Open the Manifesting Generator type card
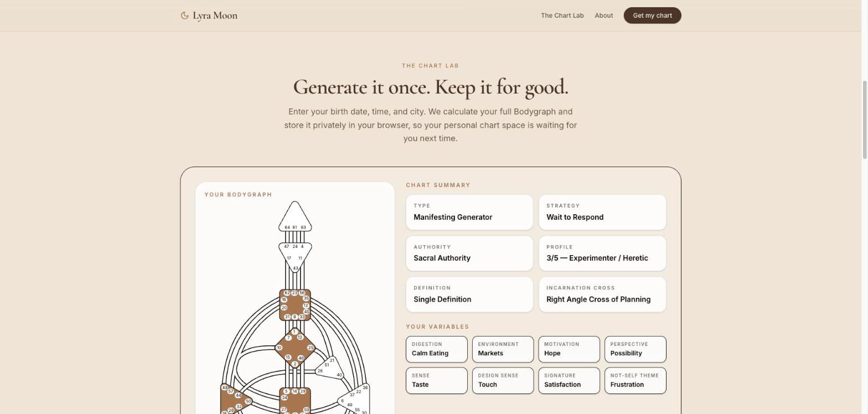The image size is (868, 414). coord(469,212)
